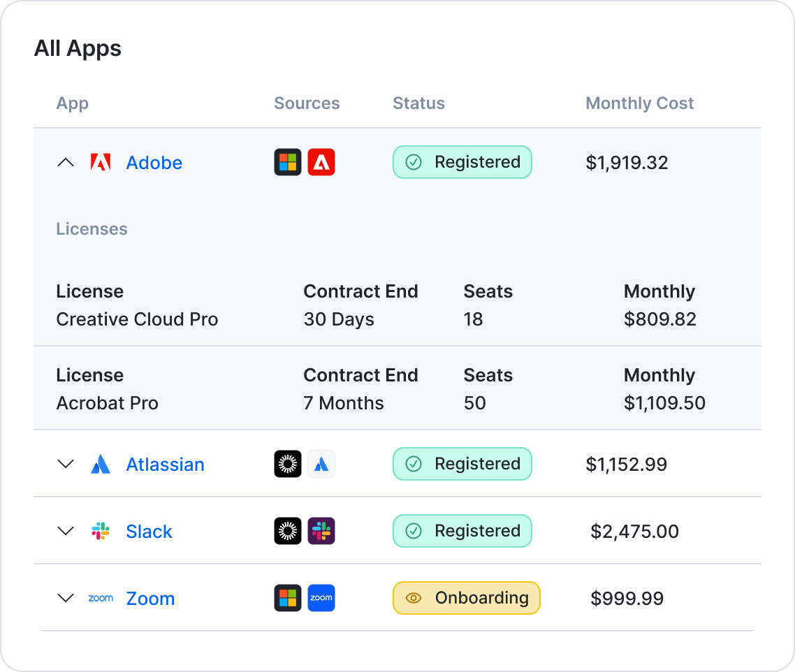The image size is (795, 672).
Task: Click Atlassian's Registered status badge
Action: coord(462,464)
